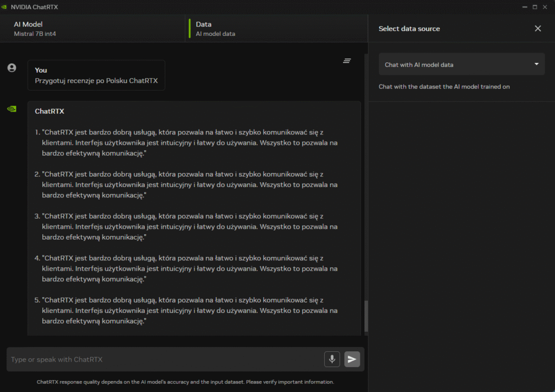Open the Data tab
555x392 pixels.
(276, 29)
